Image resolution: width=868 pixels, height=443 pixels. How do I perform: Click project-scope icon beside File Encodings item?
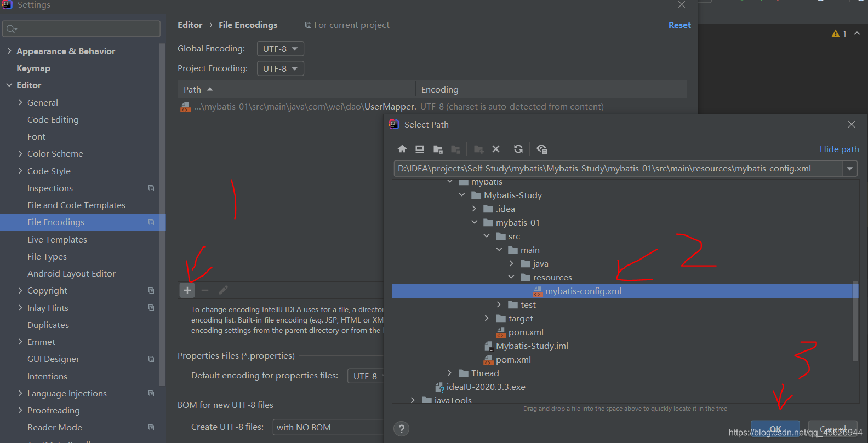tap(151, 222)
